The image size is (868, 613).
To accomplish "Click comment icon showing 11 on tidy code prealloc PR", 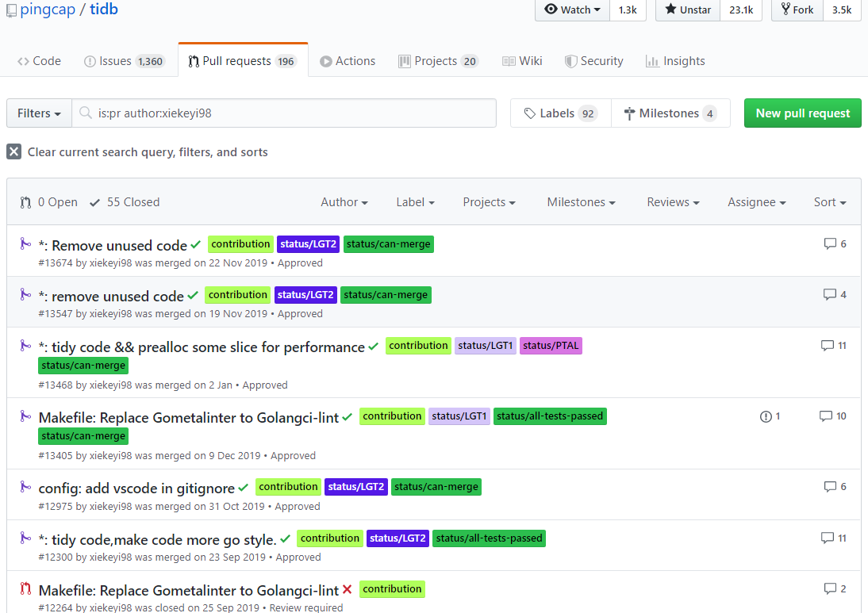I will [827, 346].
